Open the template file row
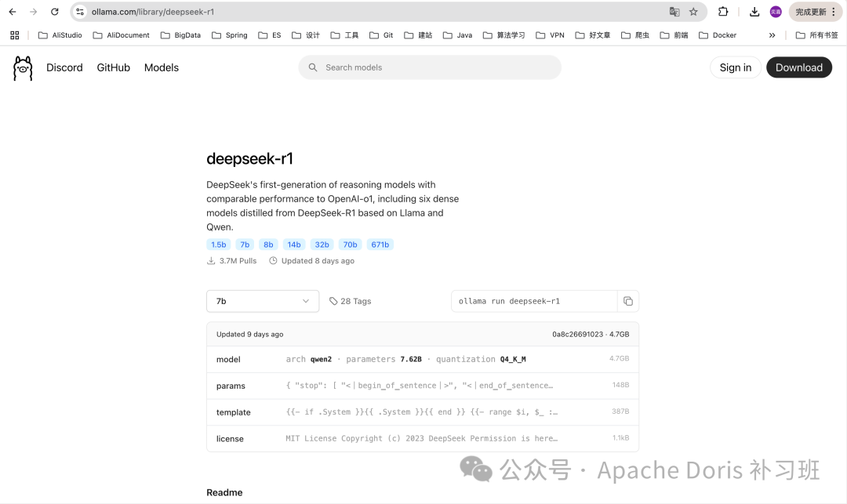847x504 pixels. 423,412
